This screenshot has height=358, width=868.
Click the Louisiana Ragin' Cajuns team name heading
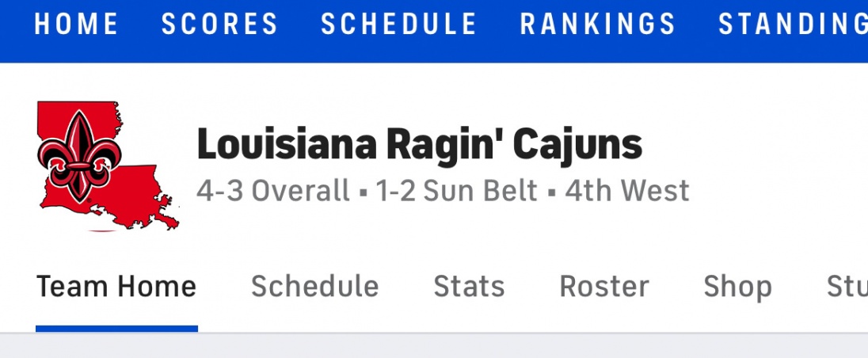tap(419, 145)
